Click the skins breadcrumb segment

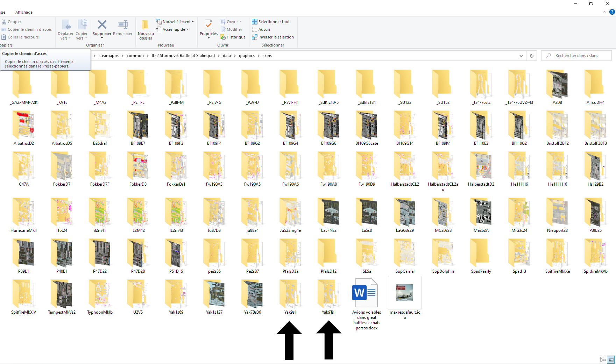(267, 56)
